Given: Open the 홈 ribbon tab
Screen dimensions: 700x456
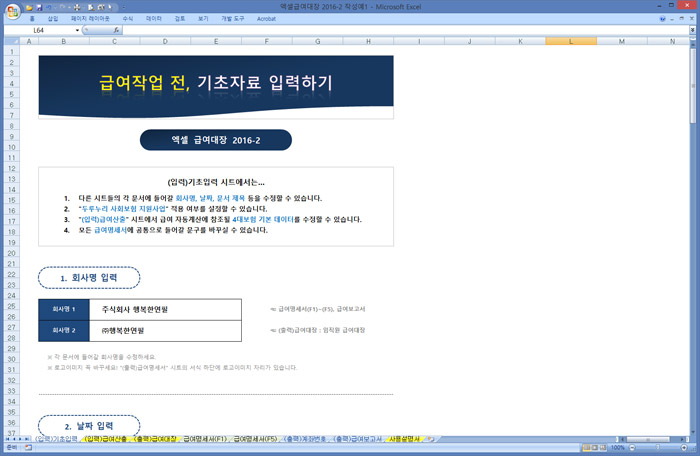Looking at the screenshot, I should [32, 19].
